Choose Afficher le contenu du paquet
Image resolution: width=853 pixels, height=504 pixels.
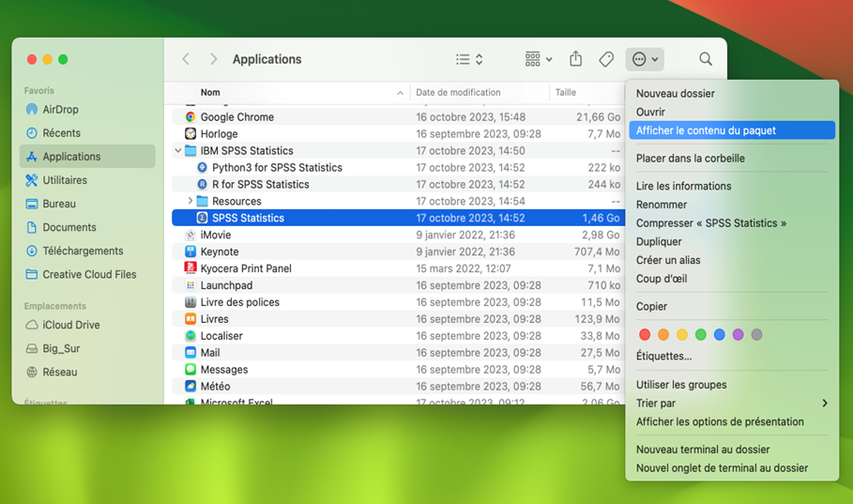(706, 130)
